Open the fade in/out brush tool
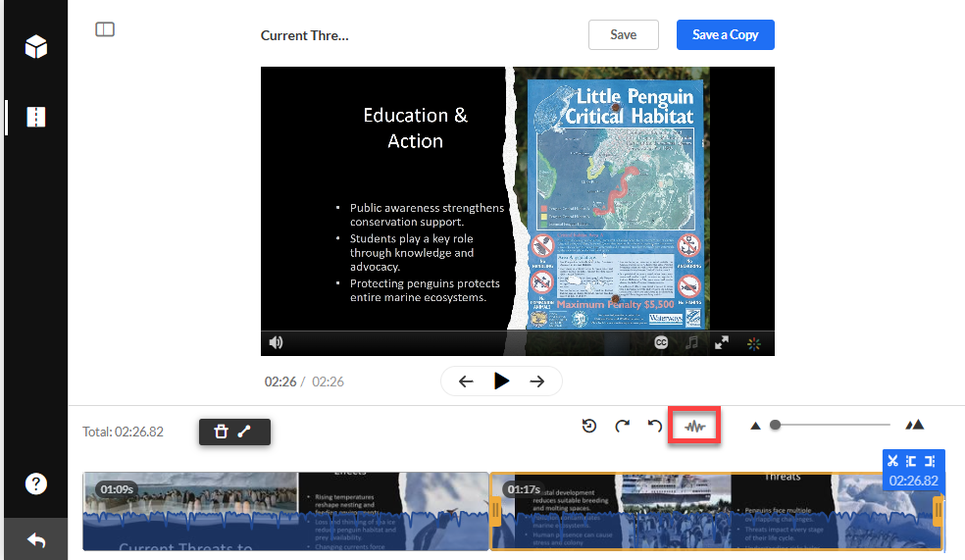 (x=244, y=432)
